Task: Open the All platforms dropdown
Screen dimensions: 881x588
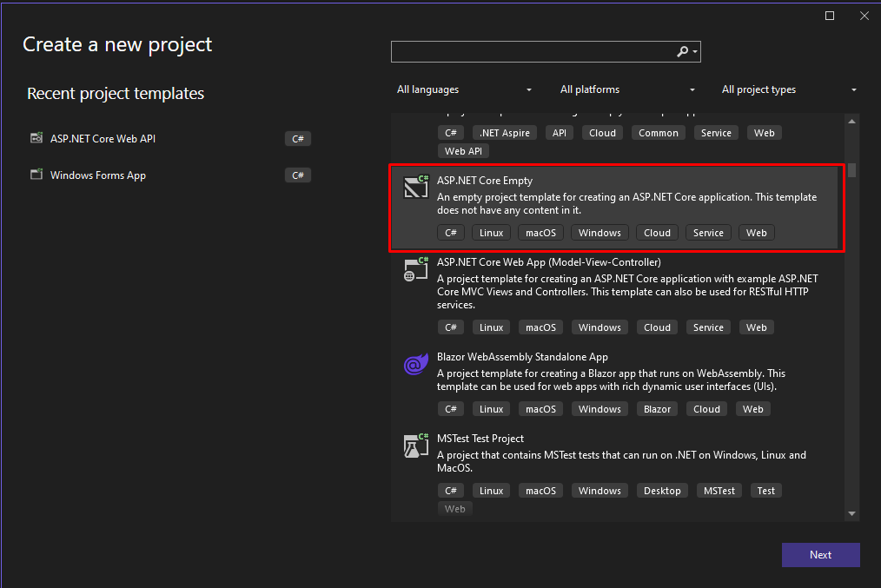Action: pos(627,89)
